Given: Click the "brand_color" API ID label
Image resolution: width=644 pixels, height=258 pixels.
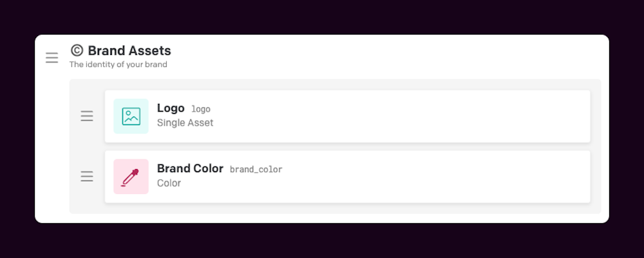Looking at the screenshot, I should [x=256, y=170].
